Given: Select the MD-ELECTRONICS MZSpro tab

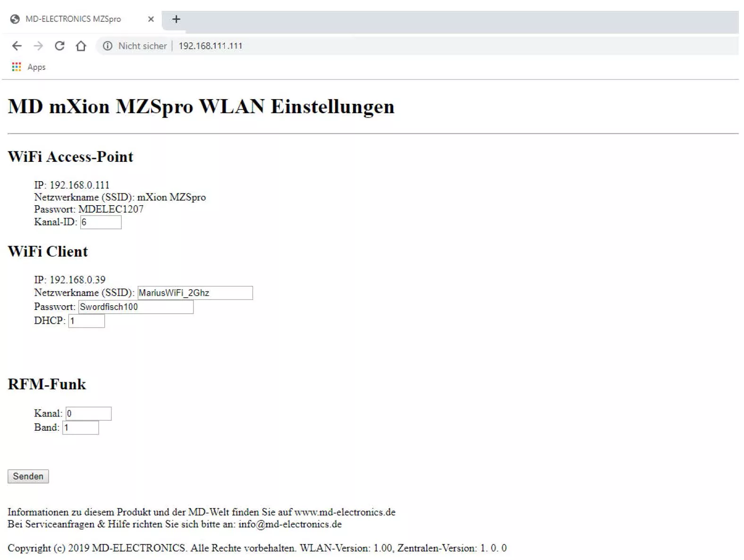Looking at the screenshot, I should tap(73, 19).
